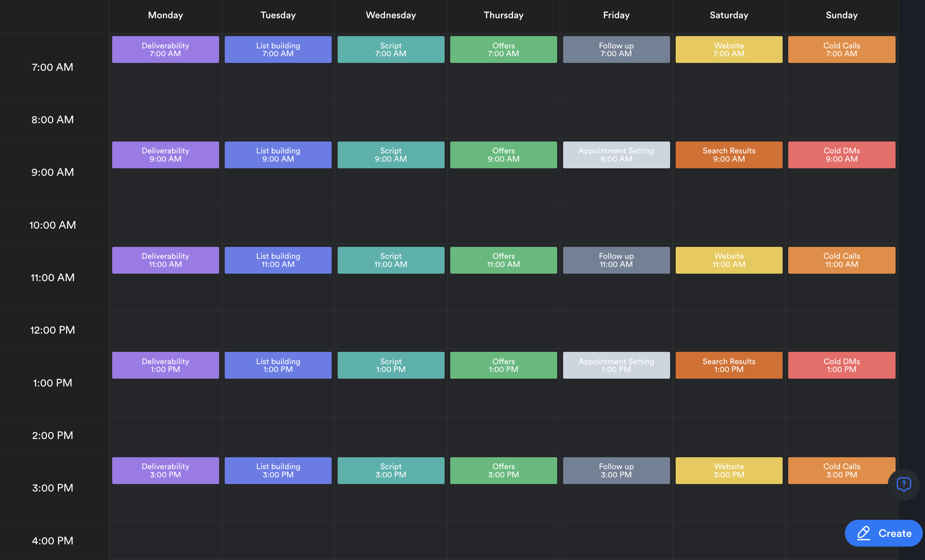Select Friday Appointment Setting 1:00 PM event
925x560 pixels.
[x=616, y=365]
